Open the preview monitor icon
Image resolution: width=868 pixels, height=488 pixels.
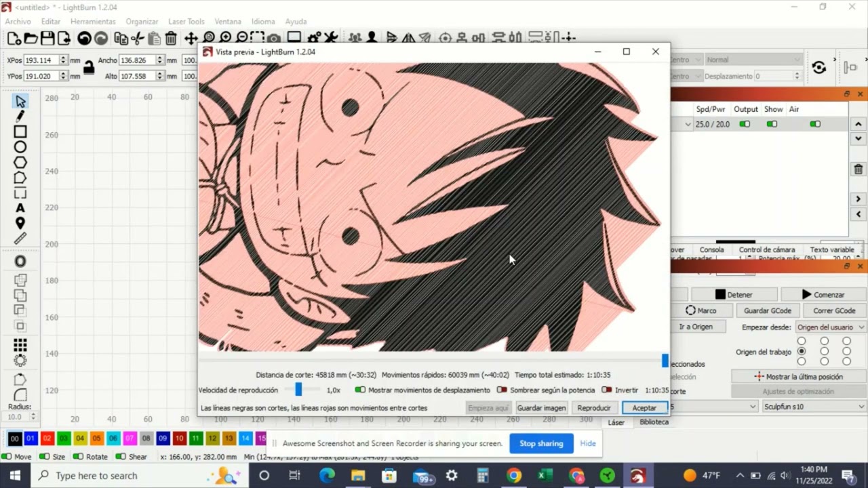click(294, 38)
